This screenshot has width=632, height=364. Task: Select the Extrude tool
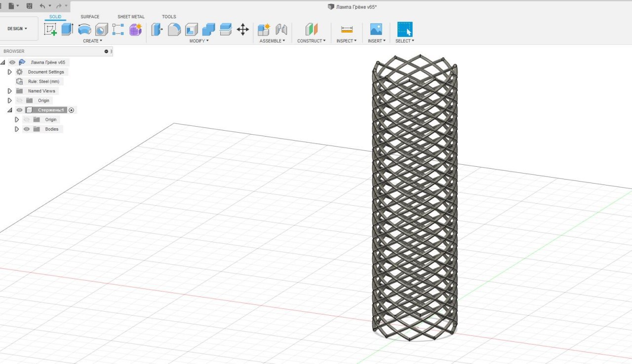tap(67, 29)
